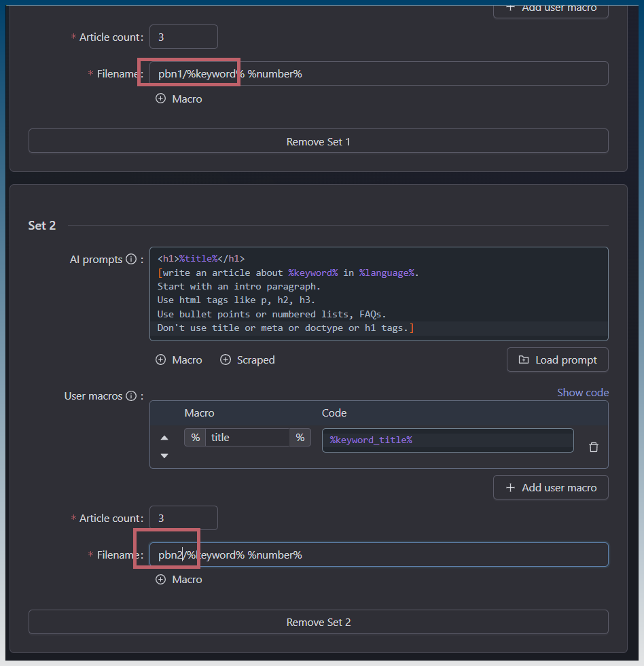Delete the title user macro with trash icon
This screenshot has height=666, width=644.
tap(593, 447)
